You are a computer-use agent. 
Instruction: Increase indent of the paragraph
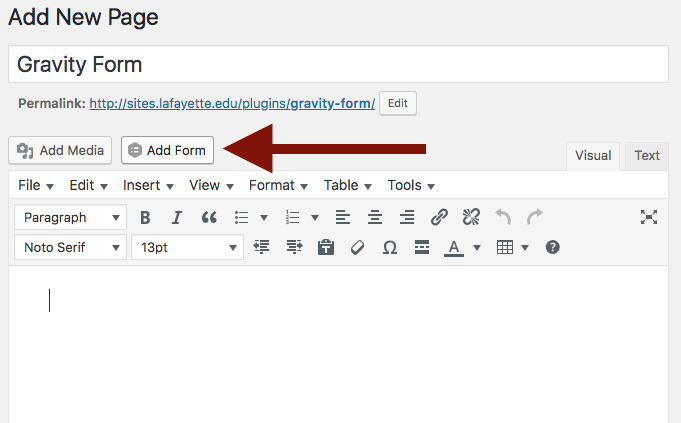pyautogui.click(x=294, y=247)
